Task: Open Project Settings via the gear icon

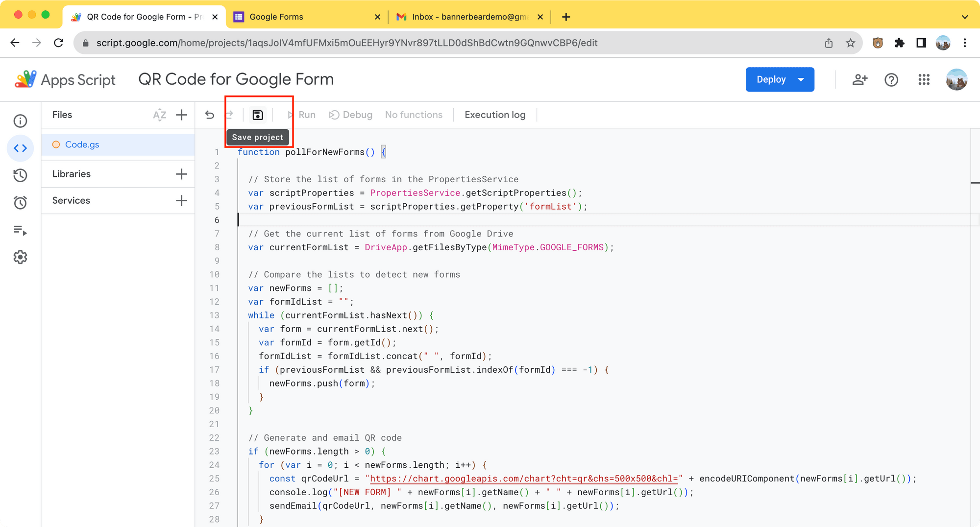Action: [20, 257]
